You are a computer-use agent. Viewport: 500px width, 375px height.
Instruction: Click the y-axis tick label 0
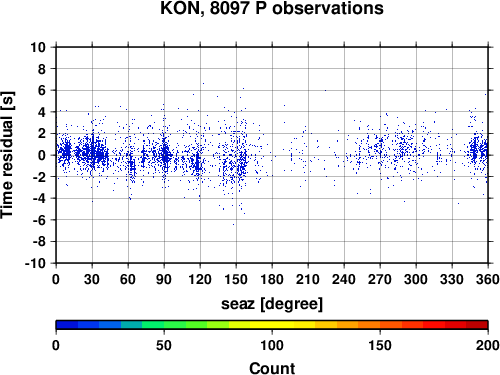(42, 155)
